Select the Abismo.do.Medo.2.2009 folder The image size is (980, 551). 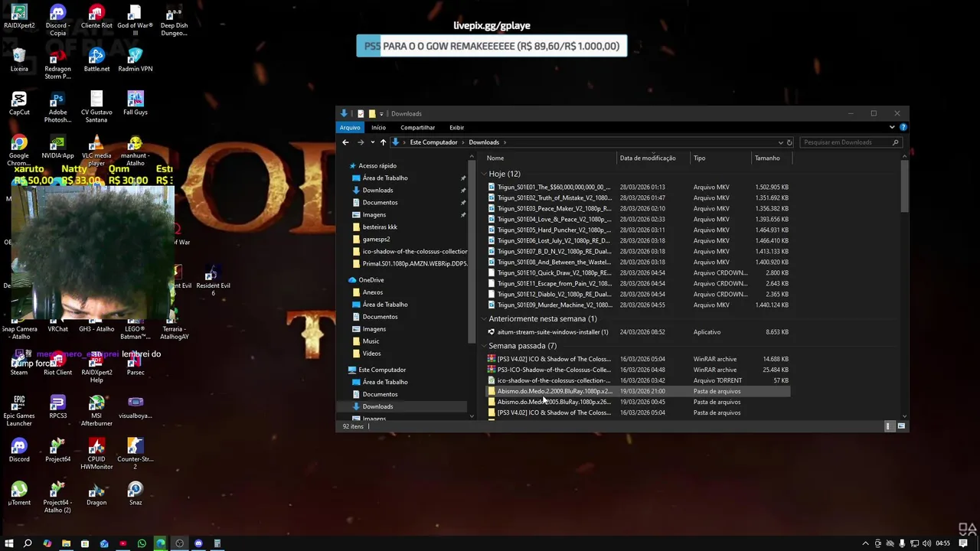638,391
